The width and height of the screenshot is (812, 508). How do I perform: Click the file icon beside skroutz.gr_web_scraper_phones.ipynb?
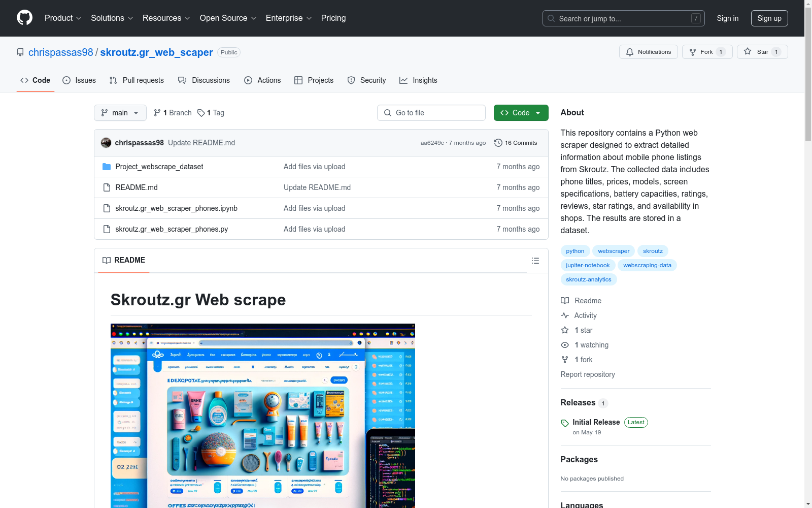pos(107,208)
